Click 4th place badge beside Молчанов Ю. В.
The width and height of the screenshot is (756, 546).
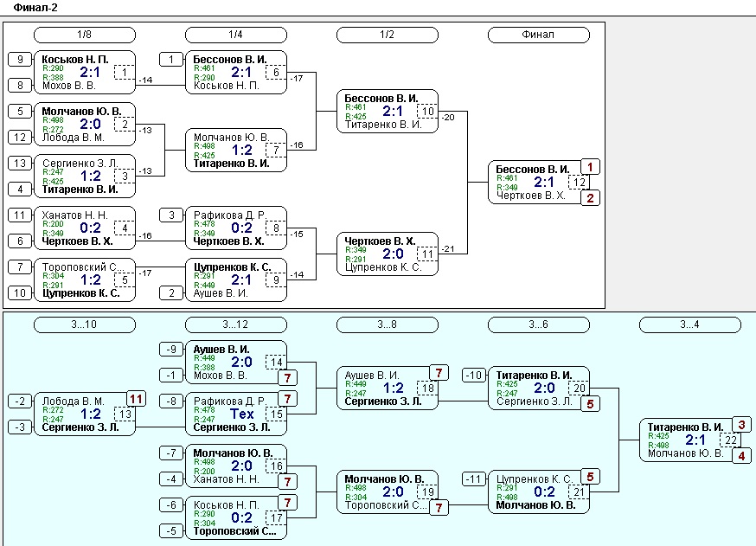(x=741, y=455)
